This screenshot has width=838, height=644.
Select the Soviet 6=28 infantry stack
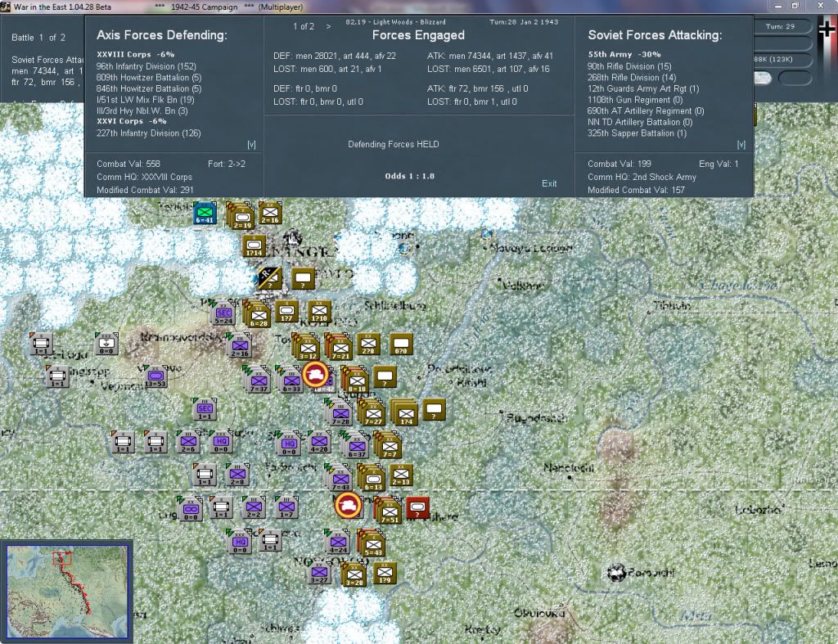tap(257, 314)
